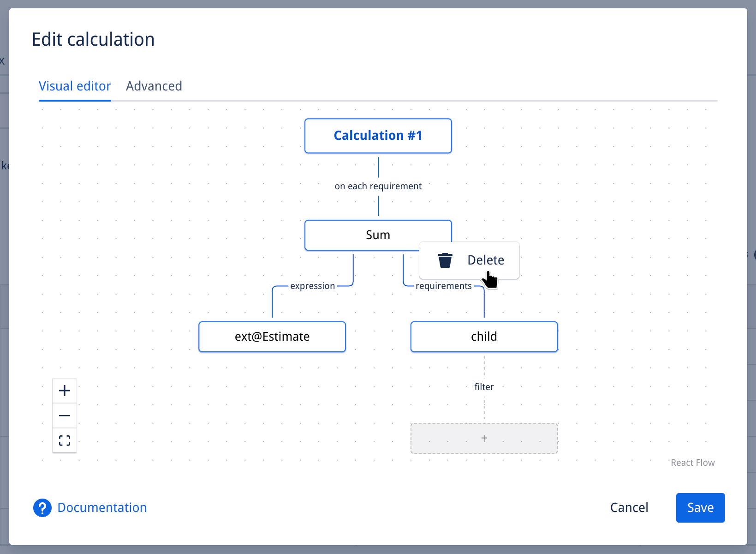Select the Visual editor tab
This screenshot has height=554, width=756.
pos(75,86)
